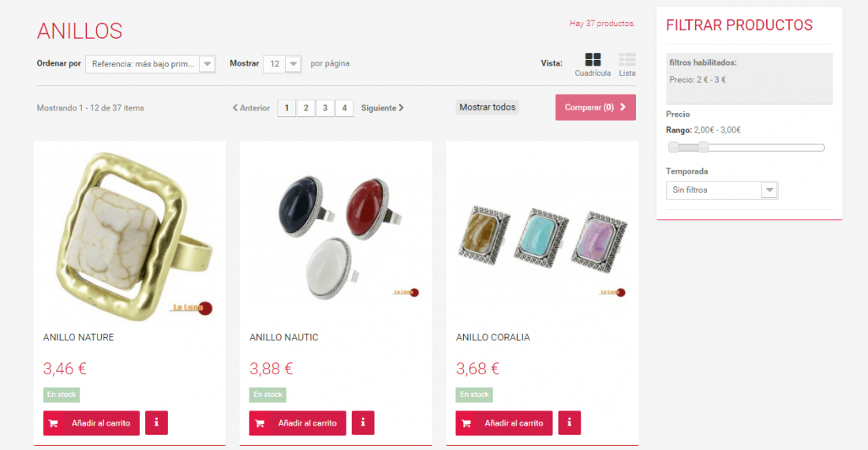Screen dimensions: 868x450
Task: Open info button for Anillo Coralia
Action: pyautogui.click(x=569, y=423)
